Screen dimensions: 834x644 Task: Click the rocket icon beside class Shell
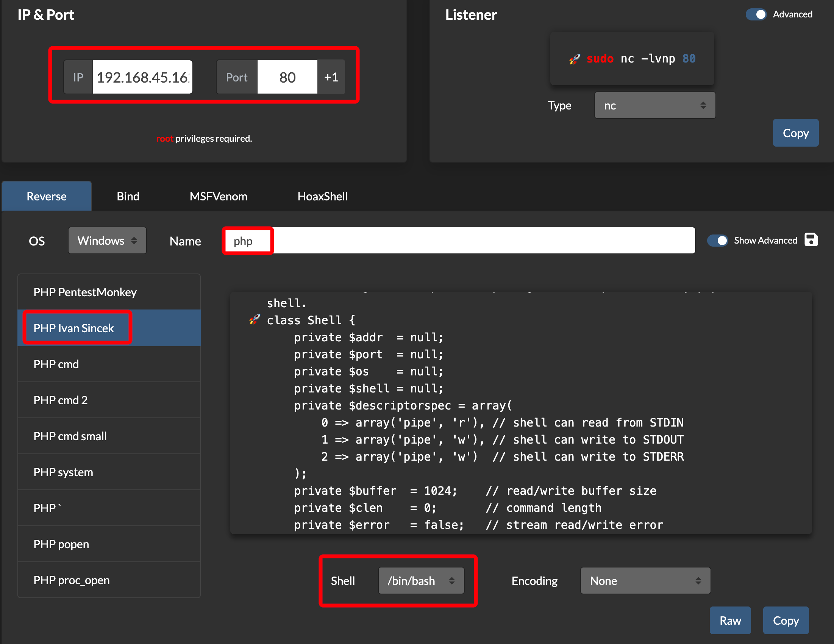coord(255,319)
